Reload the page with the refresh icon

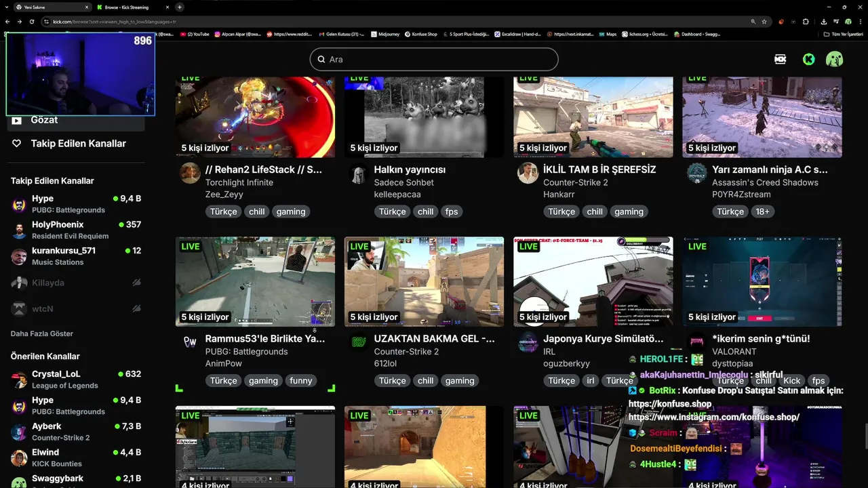(33, 22)
